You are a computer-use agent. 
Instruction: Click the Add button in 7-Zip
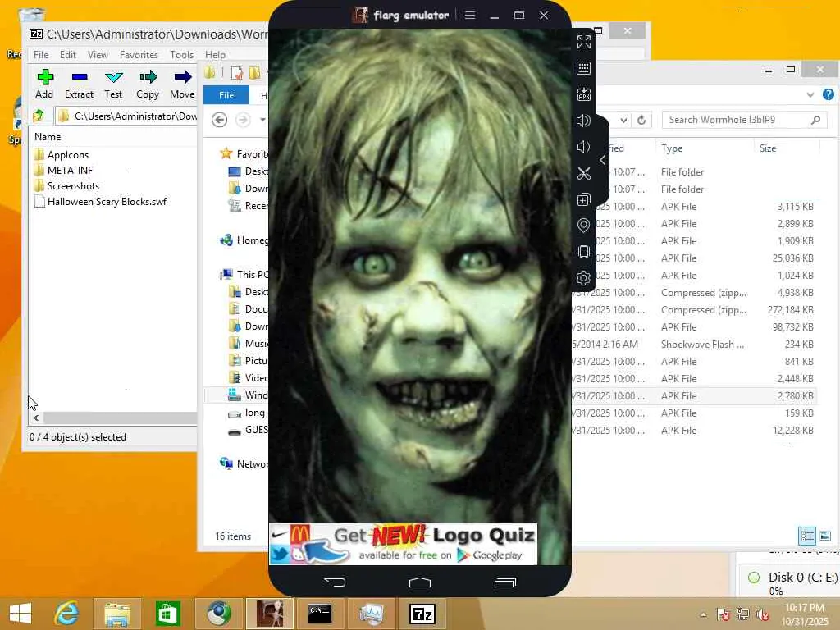tap(44, 84)
